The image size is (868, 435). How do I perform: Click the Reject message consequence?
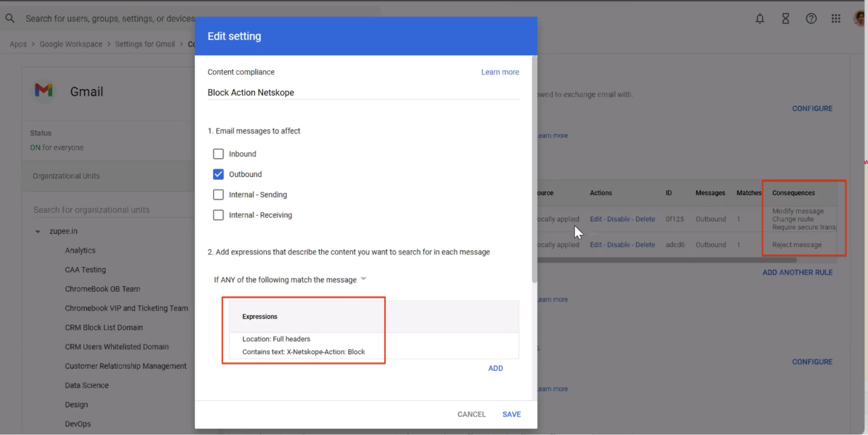[797, 245]
